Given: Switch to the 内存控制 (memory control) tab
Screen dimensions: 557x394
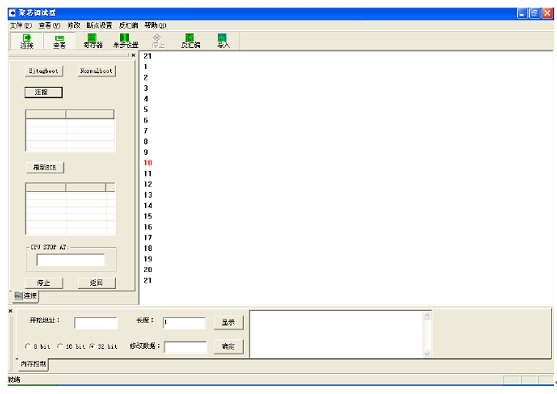Looking at the screenshot, I should click(33, 364).
